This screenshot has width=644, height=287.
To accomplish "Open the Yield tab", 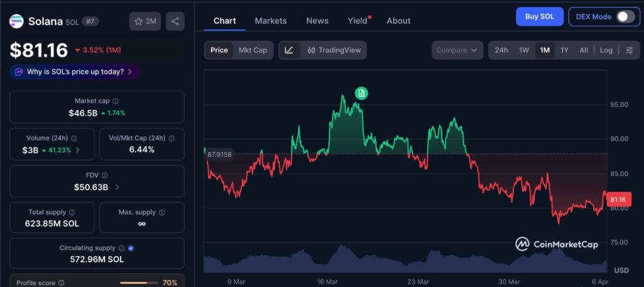I will (358, 21).
